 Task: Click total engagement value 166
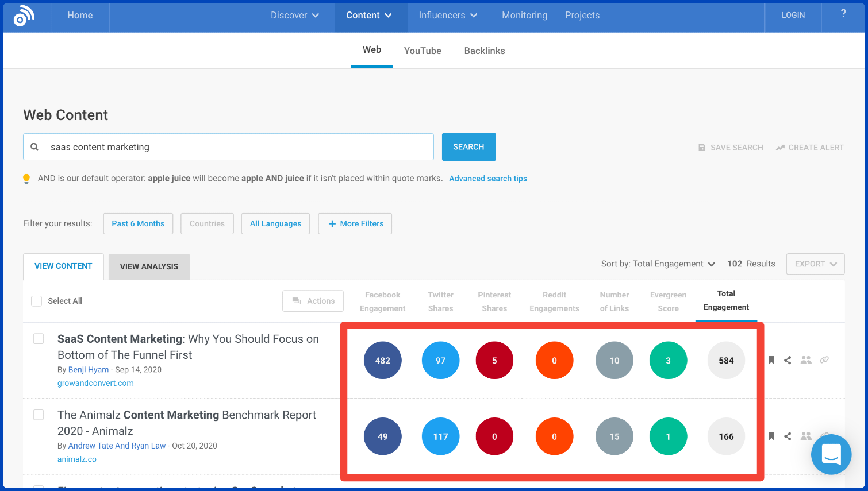(x=726, y=436)
